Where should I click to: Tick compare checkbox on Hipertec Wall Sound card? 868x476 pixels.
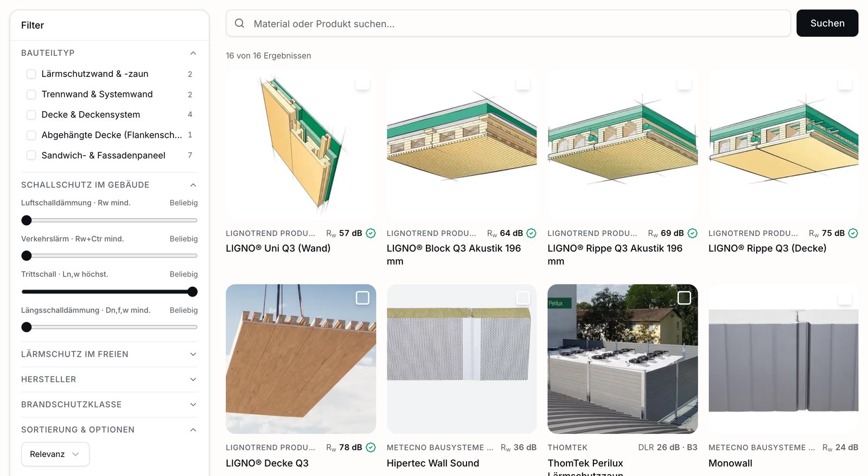click(x=523, y=298)
